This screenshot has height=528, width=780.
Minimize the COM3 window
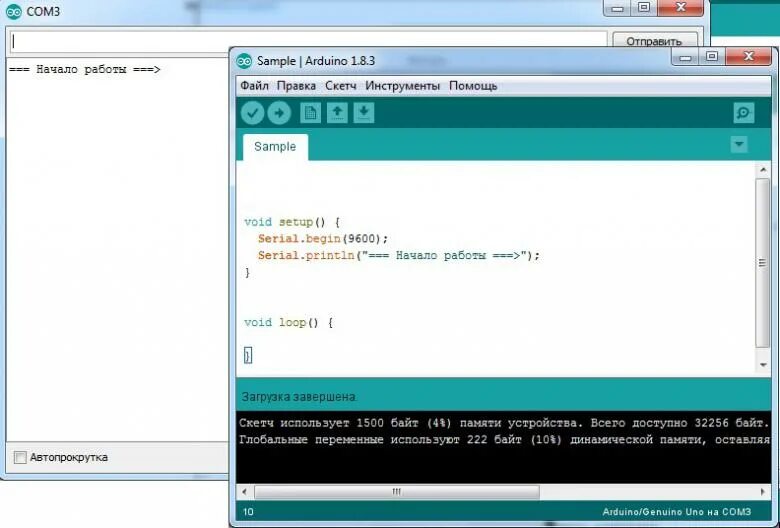pos(617,8)
